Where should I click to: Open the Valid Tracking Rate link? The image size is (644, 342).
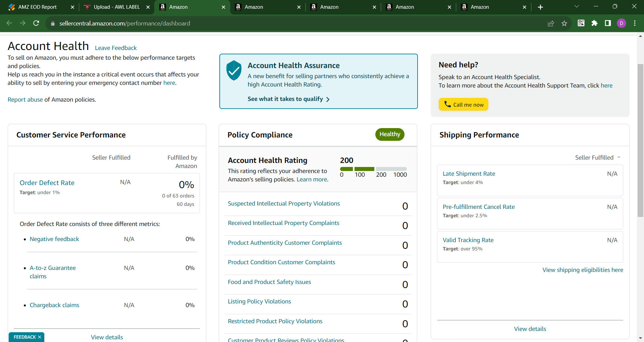coord(468,240)
